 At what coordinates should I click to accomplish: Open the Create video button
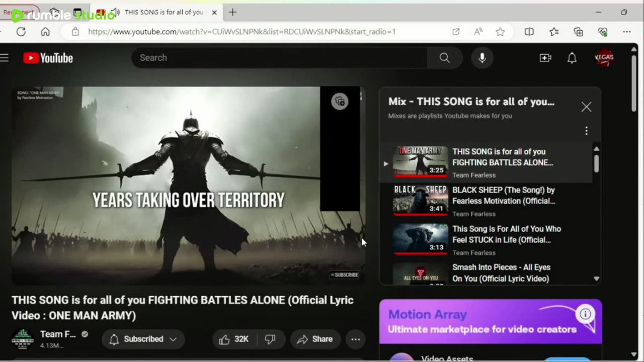coord(545,58)
